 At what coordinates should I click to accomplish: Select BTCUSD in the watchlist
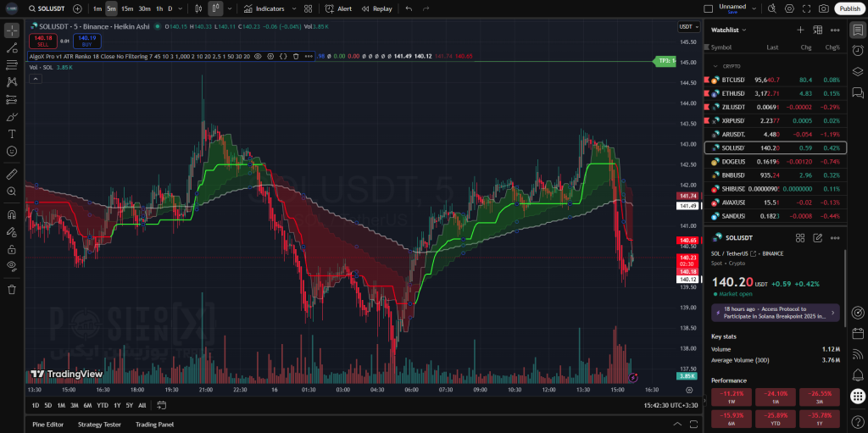coord(775,80)
